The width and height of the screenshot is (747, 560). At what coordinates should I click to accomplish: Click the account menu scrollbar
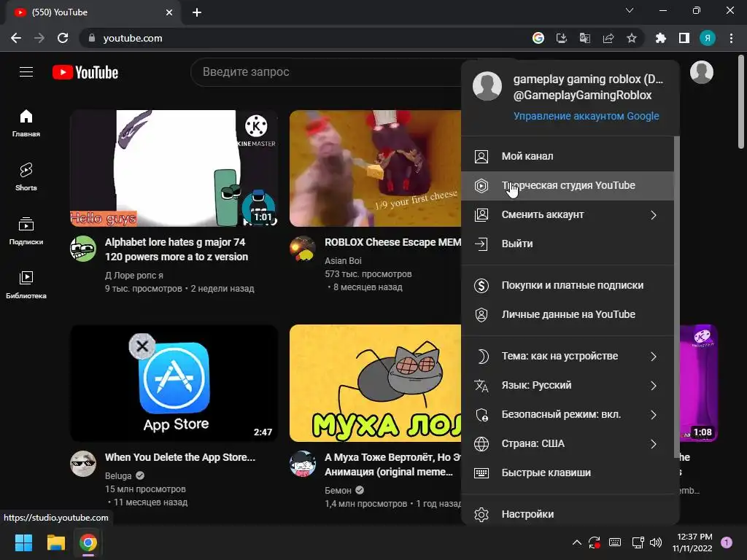(x=676, y=297)
